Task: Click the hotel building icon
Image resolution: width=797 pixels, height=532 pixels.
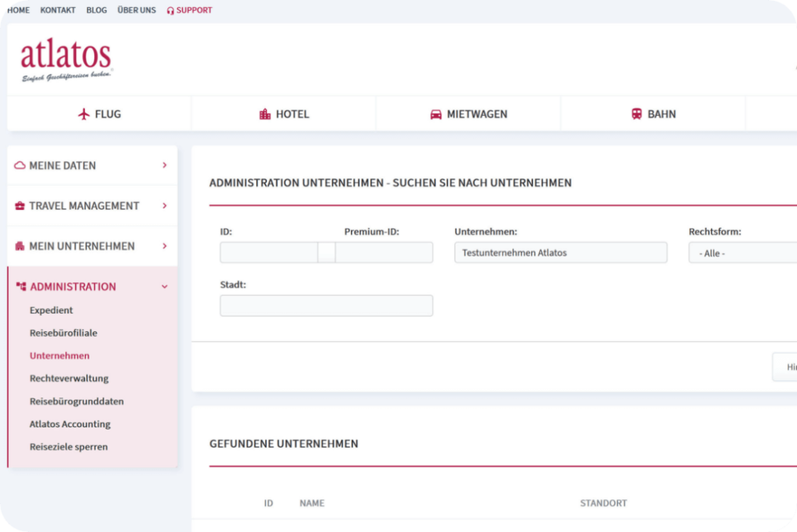Action: tap(265, 114)
